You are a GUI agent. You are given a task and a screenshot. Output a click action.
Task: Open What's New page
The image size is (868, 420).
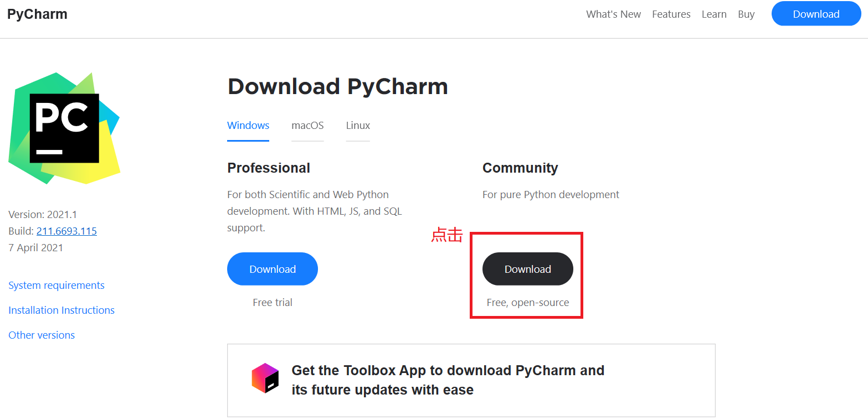[x=613, y=14]
